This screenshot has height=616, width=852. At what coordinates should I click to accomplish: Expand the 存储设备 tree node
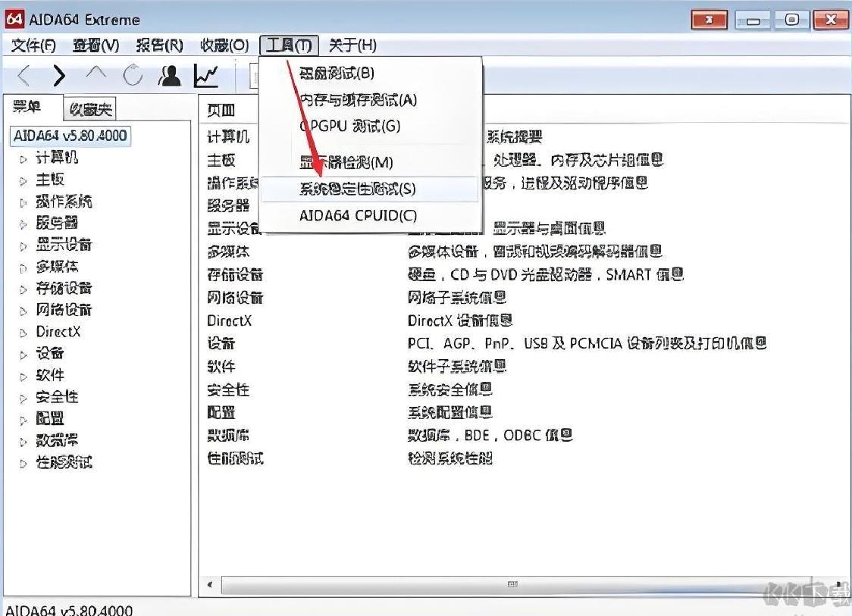[x=23, y=289]
